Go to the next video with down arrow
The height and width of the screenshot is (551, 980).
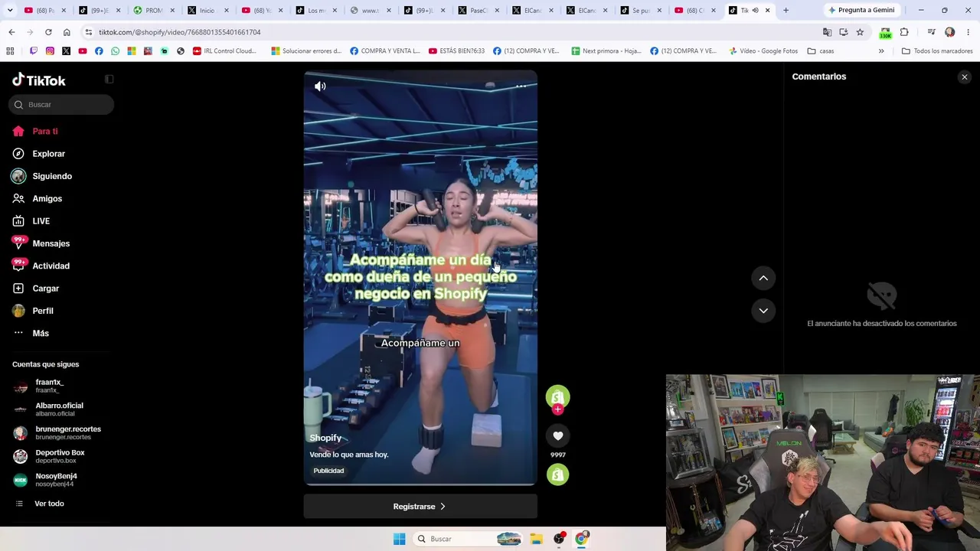tap(763, 311)
